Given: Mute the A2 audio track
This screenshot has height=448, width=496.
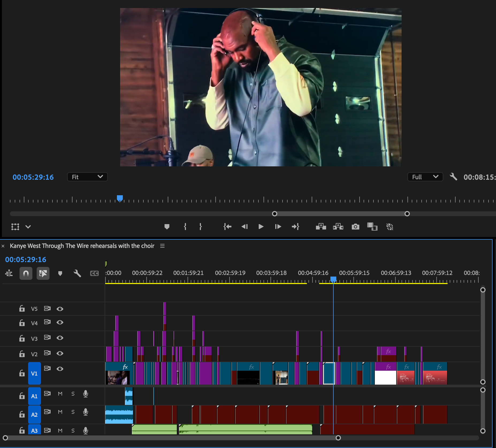Looking at the screenshot, I should tap(60, 412).
